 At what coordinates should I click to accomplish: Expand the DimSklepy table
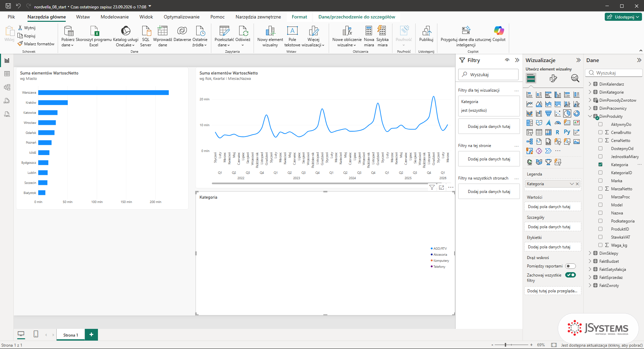pyautogui.click(x=590, y=253)
